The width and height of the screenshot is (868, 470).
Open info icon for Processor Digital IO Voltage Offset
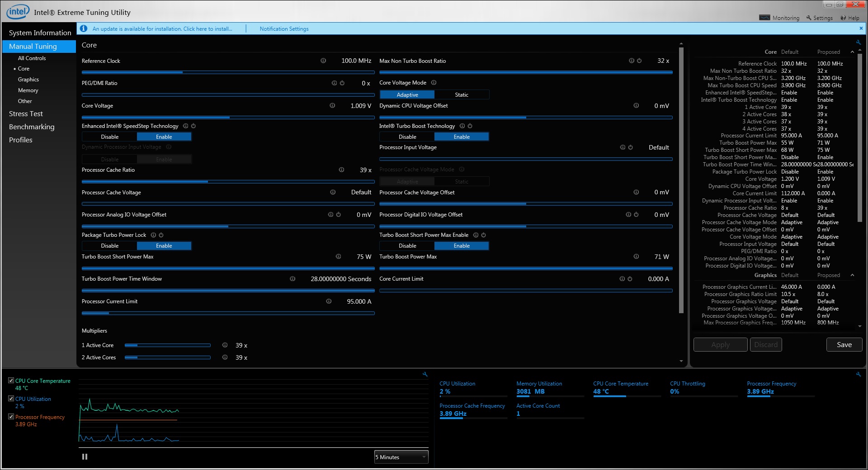point(628,215)
